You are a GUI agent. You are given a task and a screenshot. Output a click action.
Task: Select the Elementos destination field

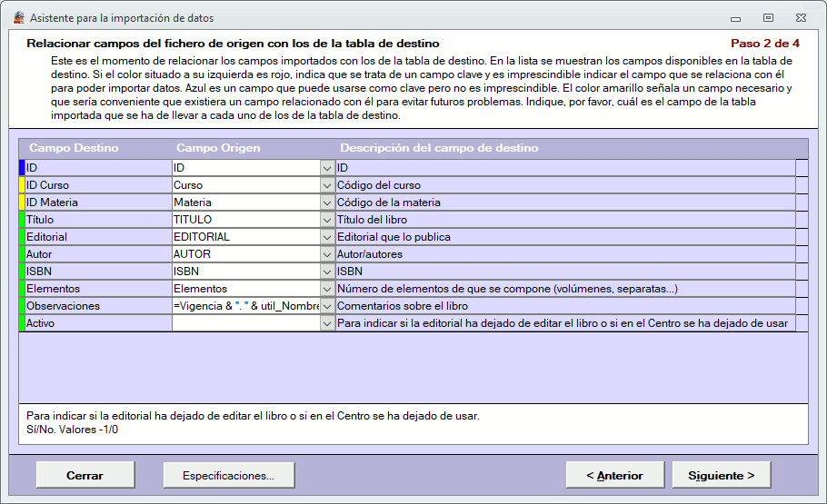(98, 289)
